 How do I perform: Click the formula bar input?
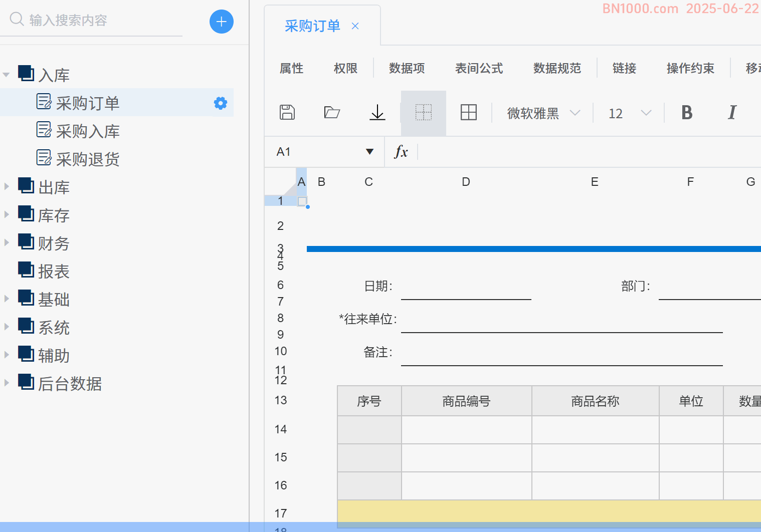pos(589,152)
